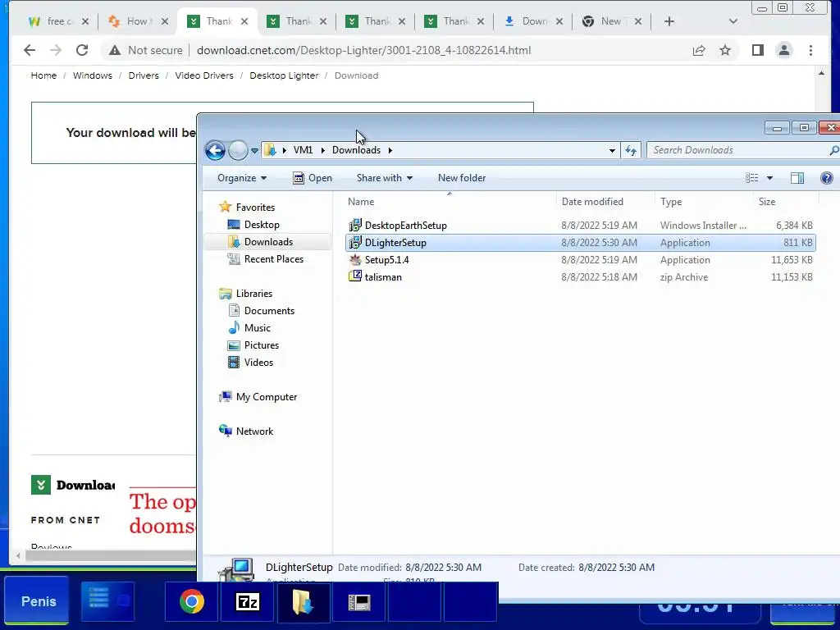The width and height of the screenshot is (840, 630).
Task: Click the Not secure warning icon
Action: (115, 50)
